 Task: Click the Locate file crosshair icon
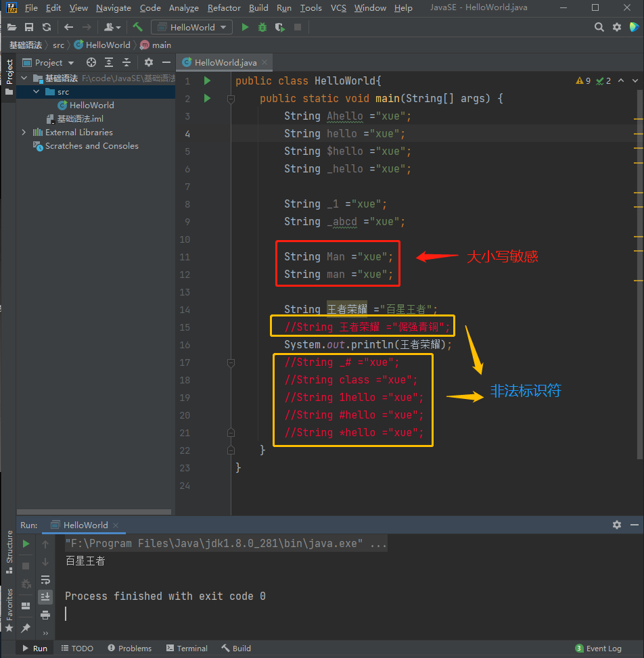pyautogui.click(x=91, y=62)
